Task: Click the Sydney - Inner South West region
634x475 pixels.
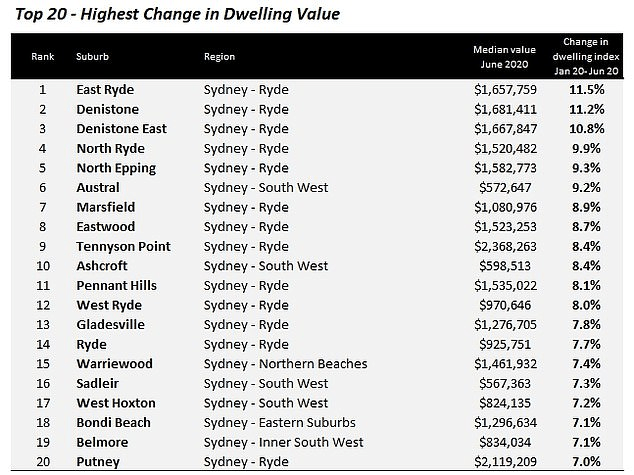Action: (283, 442)
